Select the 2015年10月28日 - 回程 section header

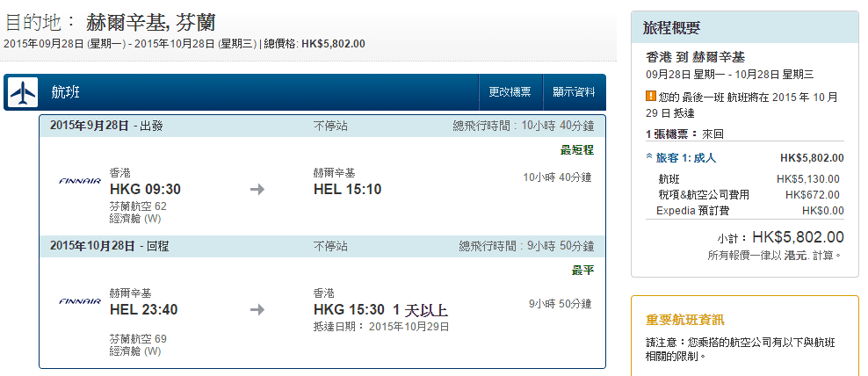[x=110, y=246]
